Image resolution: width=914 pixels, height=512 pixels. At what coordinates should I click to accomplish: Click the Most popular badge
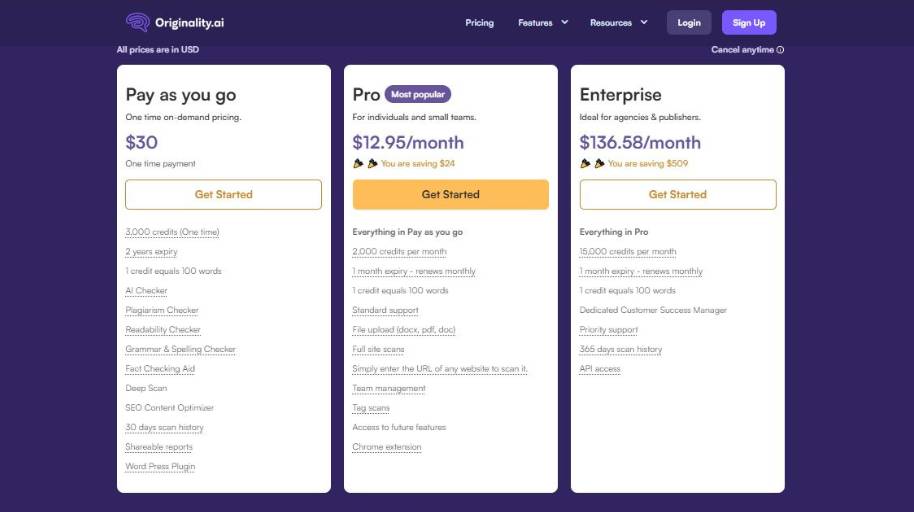pyautogui.click(x=418, y=94)
